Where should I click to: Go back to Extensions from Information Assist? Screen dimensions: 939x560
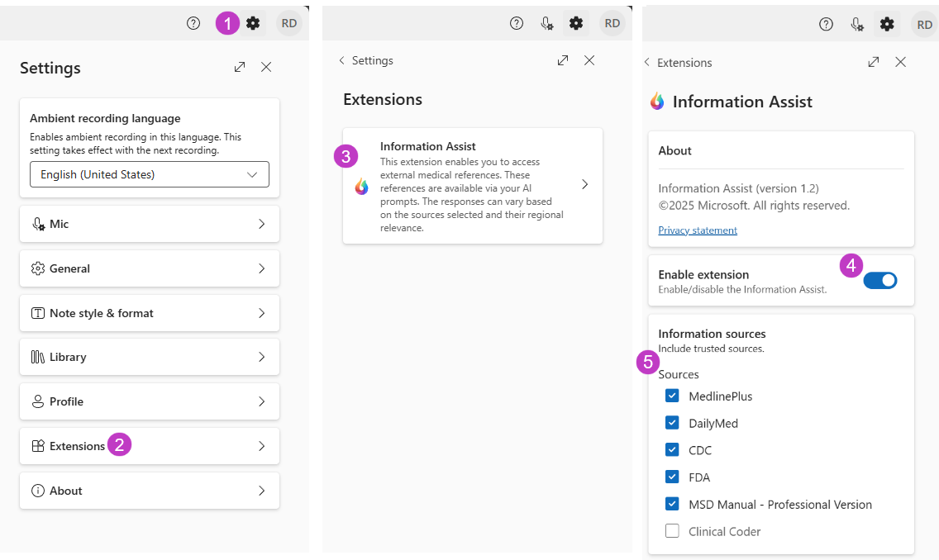point(677,63)
